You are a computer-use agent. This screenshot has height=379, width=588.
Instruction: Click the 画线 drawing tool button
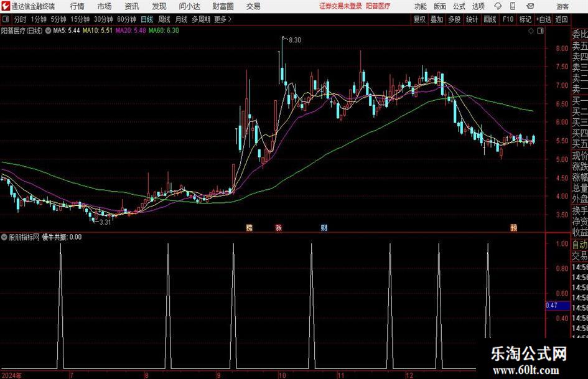tap(490, 19)
